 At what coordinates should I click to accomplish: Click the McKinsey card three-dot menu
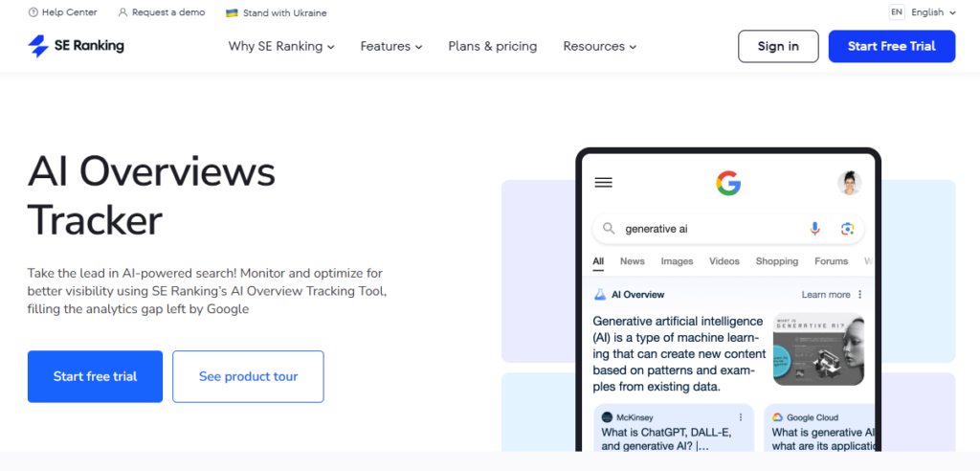tap(742, 417)
